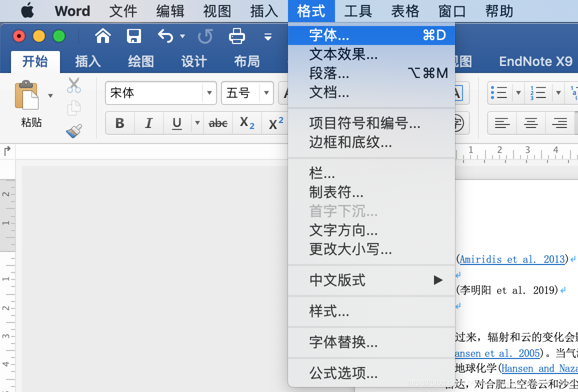Open the 表格 menu

point(405,11)
